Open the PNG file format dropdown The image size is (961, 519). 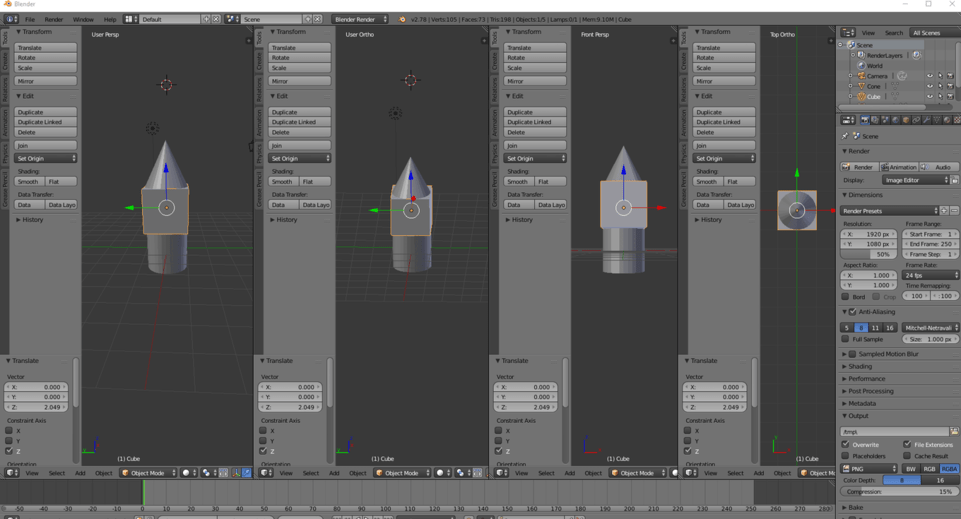point(869,469)
